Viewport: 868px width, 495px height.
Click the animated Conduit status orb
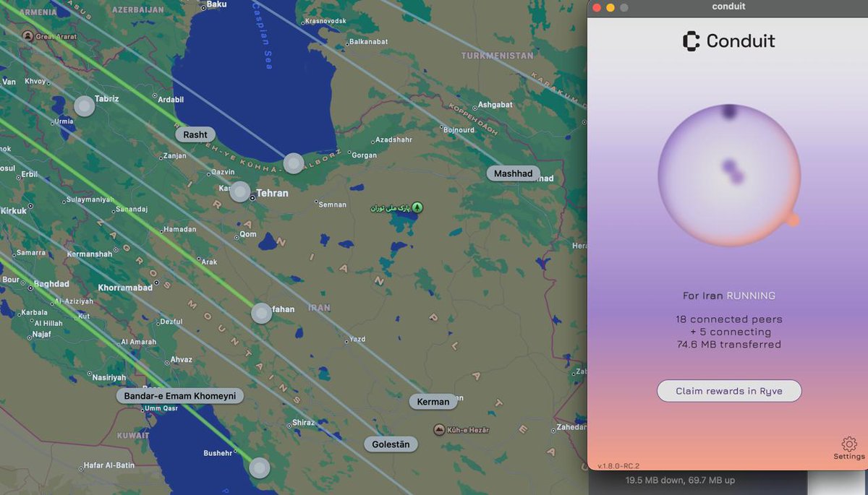pyautogui.click(x=729, y=176)
